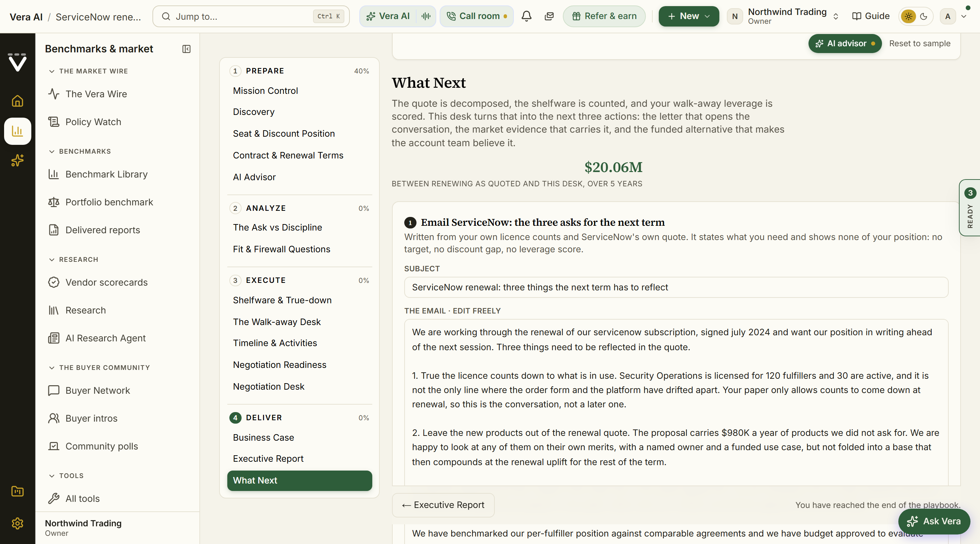Select the Benchmarks chart icon in rail
980x544 pixels.
17,131
